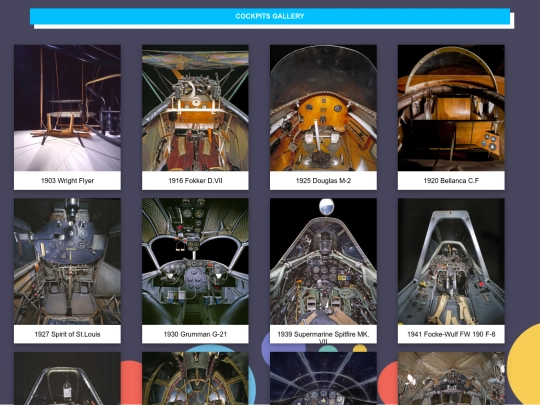Click the '1925 Douglas M-2' caption
Image resolution: width=540 pixels, height=405 pixels.
[x=323, y=180]
